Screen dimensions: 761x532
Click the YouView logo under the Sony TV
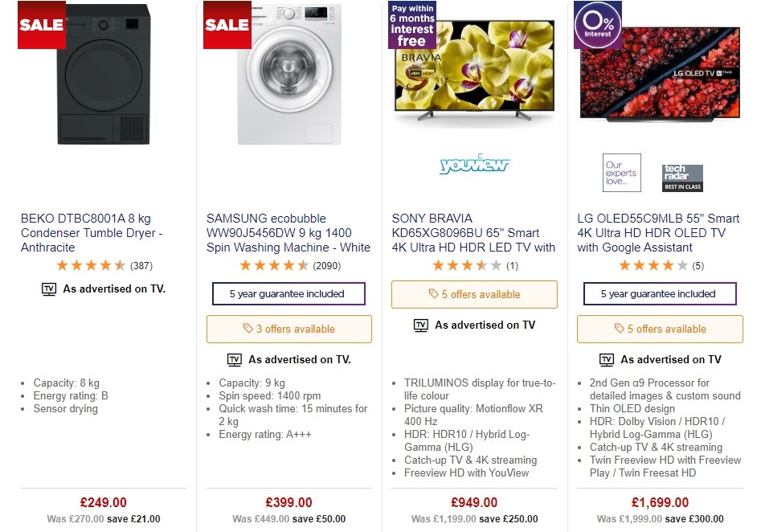click(x=474, y=165)
